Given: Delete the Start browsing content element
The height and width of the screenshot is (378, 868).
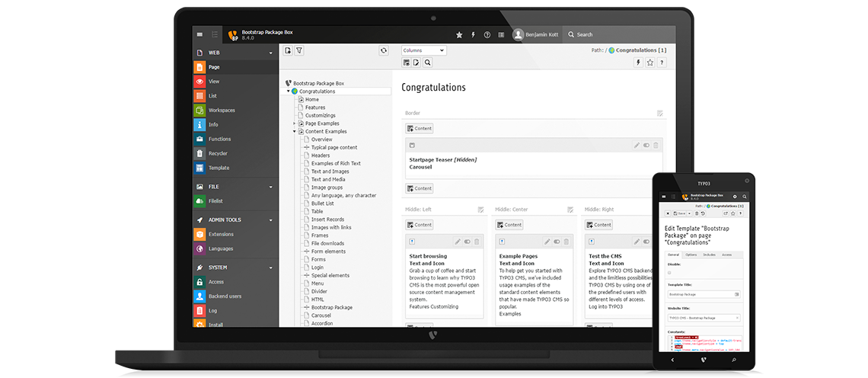Looking at the screenshot, I should (477, 242).
